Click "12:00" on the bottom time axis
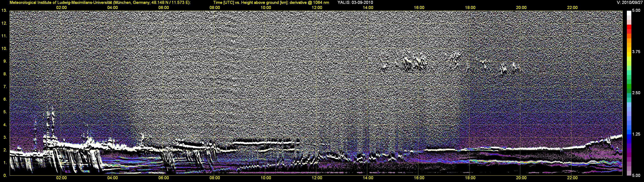The height and width of the screenshot is (182, 644). 317,178
